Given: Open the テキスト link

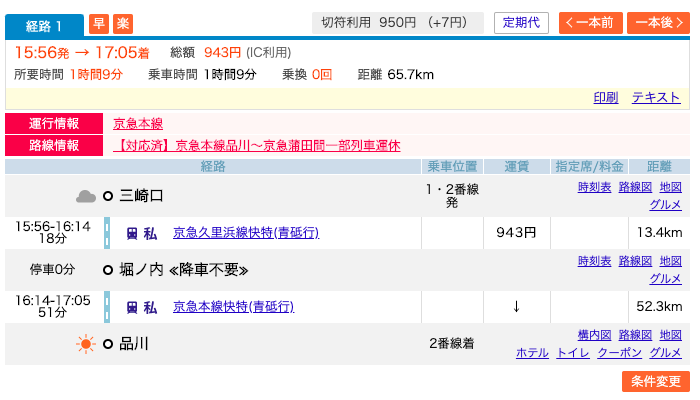Looking at the screenshot, I should point(656,97).
